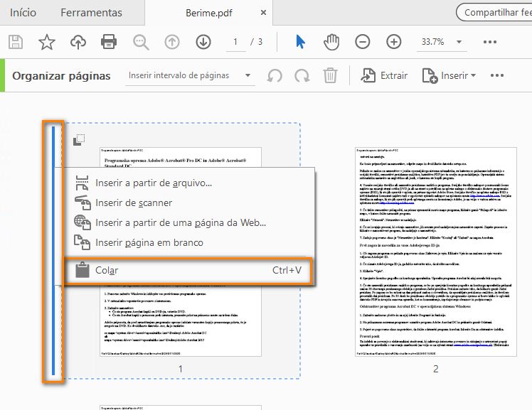Screen dimensions: 532x410
Task: Click the search magnifier icon
Action: pos(141,42)
